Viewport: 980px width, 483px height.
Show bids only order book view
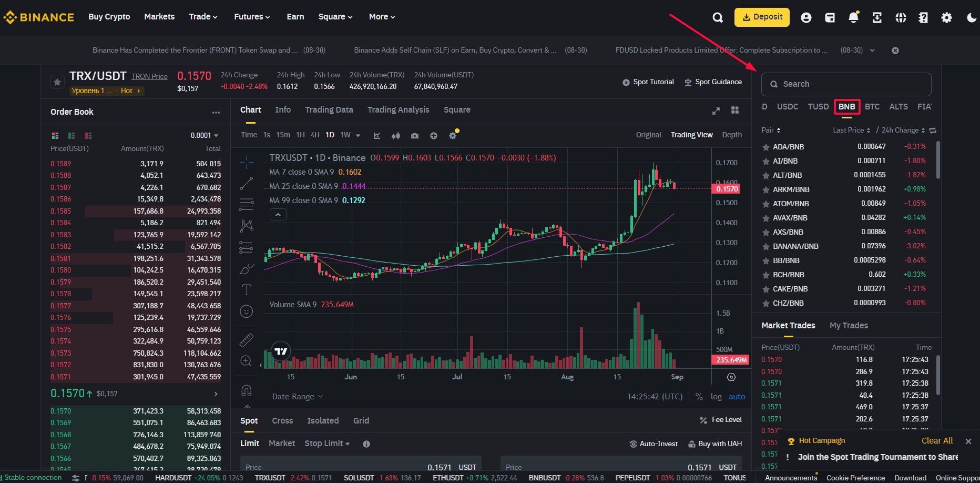coord(72,135)
